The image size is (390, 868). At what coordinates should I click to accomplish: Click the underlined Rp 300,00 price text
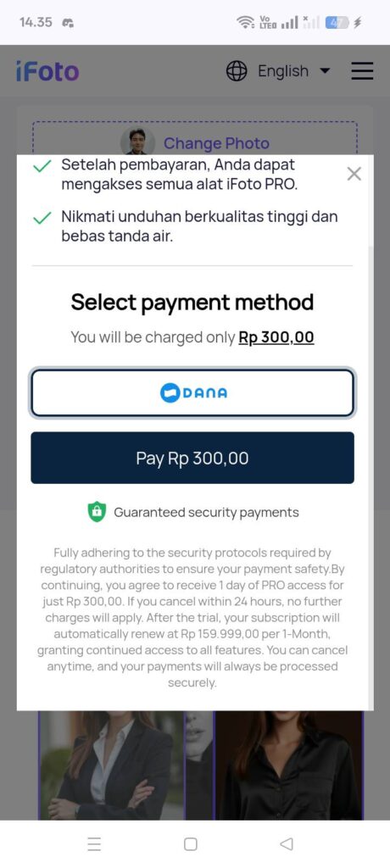pyautogui.click(x=276, y=337)
